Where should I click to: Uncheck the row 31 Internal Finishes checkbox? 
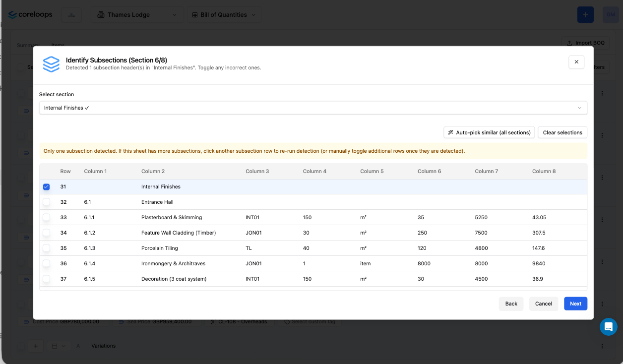tap(46, 187)
